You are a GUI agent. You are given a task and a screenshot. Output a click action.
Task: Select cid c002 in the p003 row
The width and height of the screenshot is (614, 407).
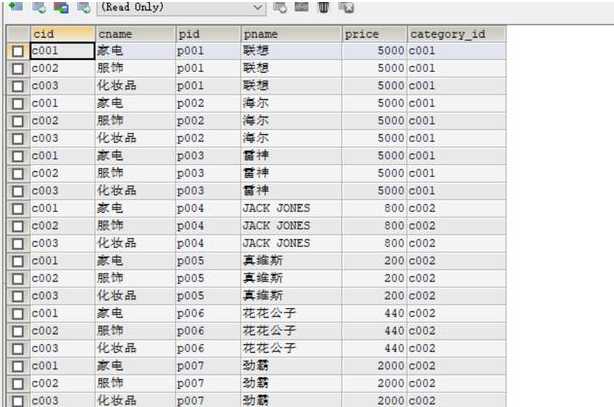62,173
